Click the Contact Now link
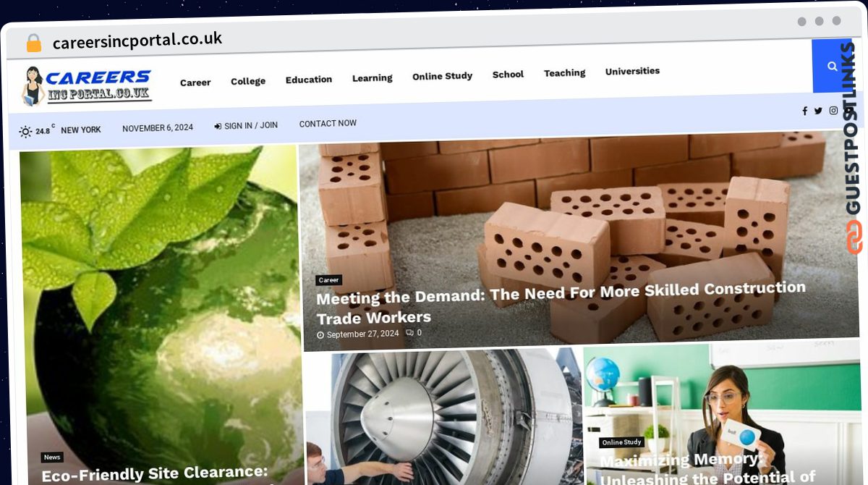The width and height of the screenshot is (868, 485). 328,124
